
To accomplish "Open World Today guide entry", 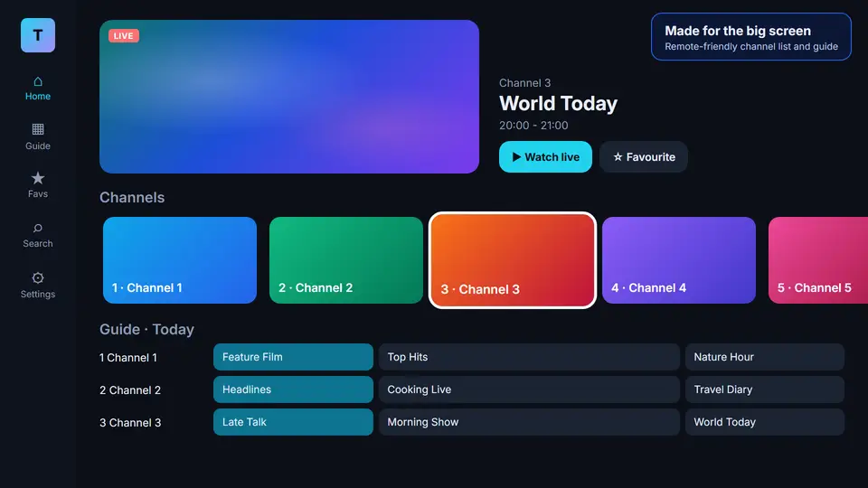I will click(765, 422).
